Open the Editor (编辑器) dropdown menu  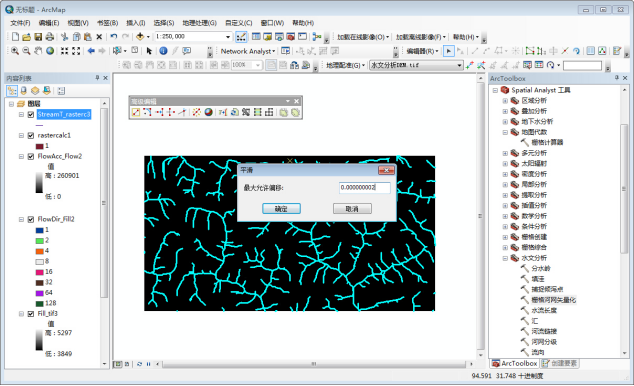(423, 51)
